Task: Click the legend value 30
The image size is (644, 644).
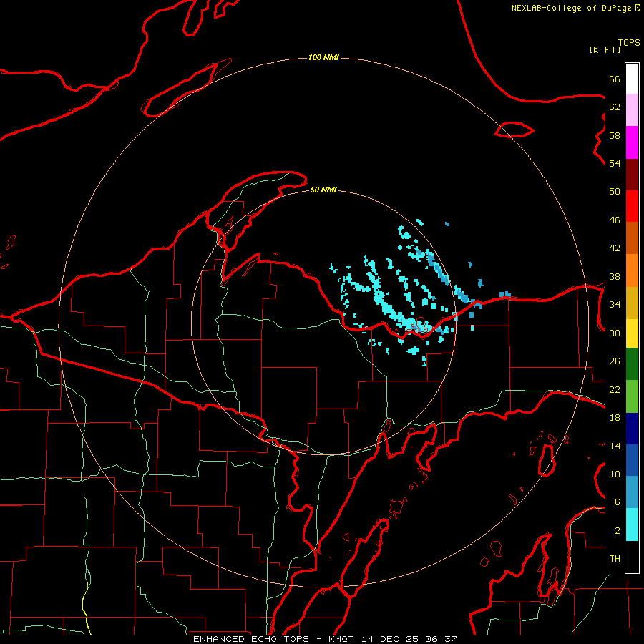Action: (x=615, y=333)
